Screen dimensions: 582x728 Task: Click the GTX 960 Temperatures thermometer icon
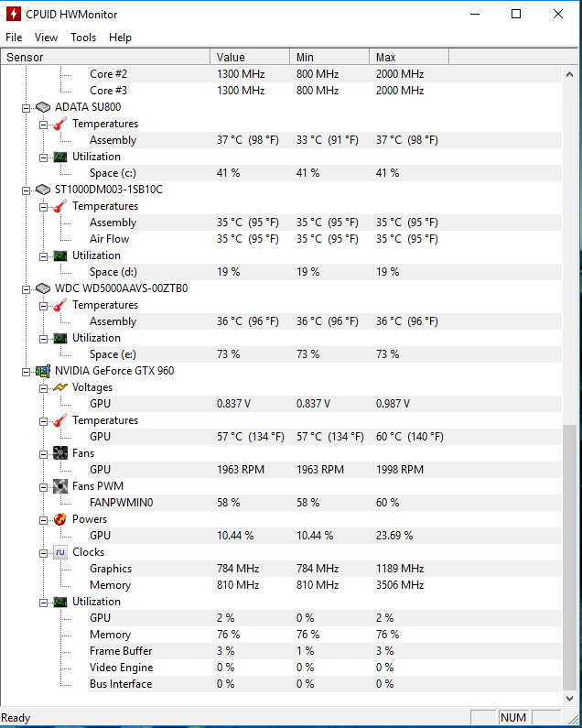tap(59, 420)
